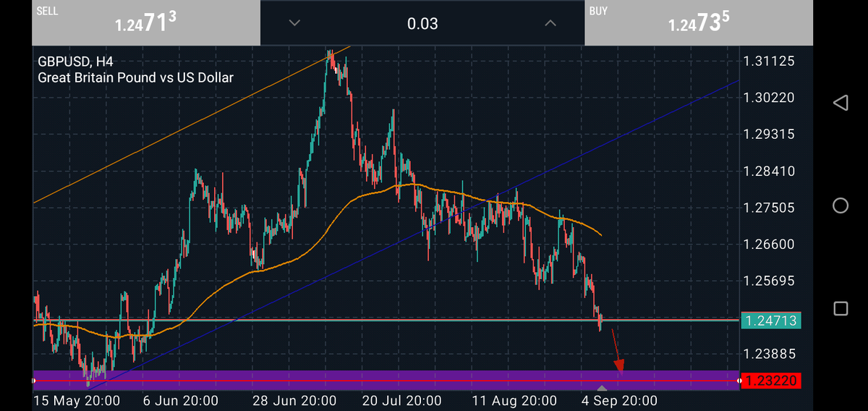Select price axis label 1.29315

coord(769,135)
